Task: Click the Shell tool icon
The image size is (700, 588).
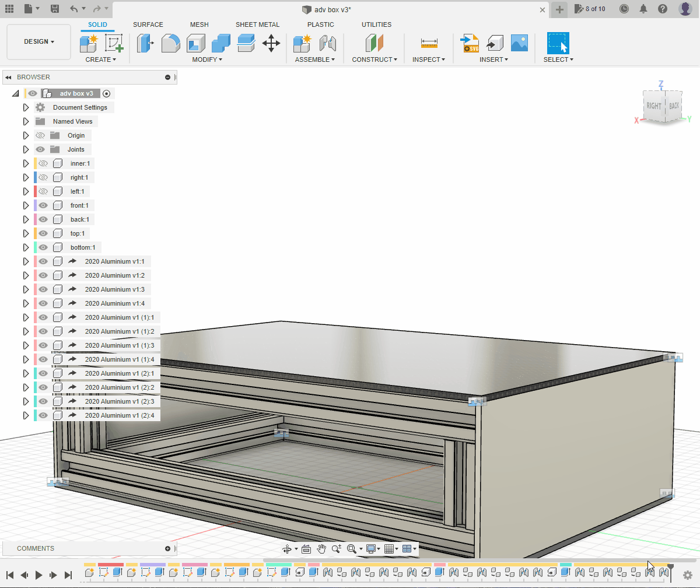Action: (x=195, y=43)
